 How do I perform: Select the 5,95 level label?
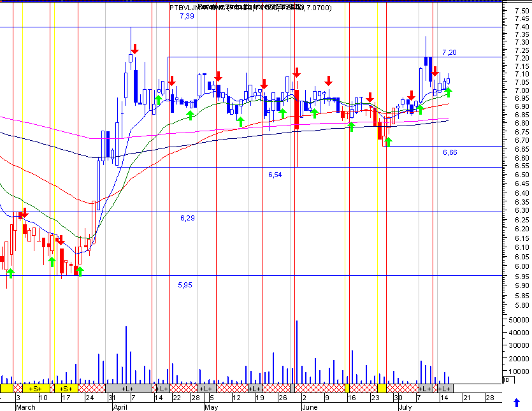pos(185,285)
